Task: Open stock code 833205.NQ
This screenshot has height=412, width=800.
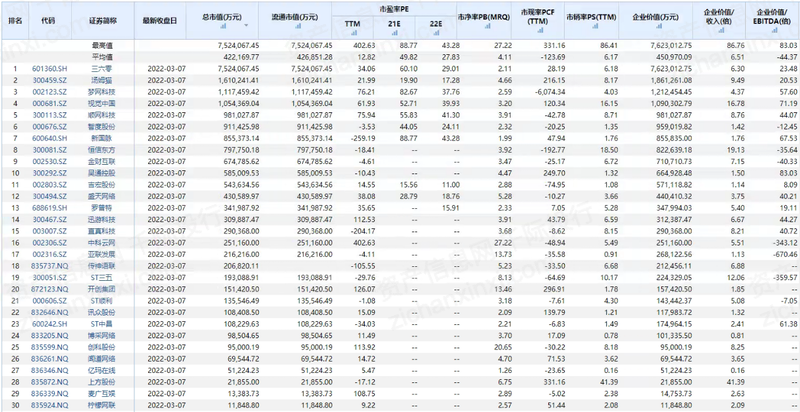Action: tap(48, 336)
